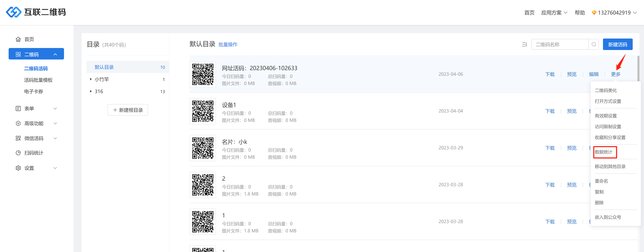Click 下载 for 设备1
This screenshot has height=252, width=644.
(550, 111)
